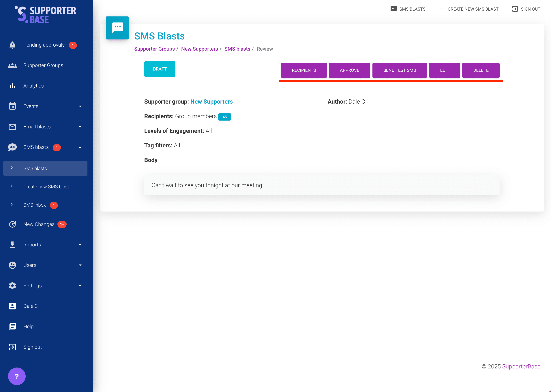
Task: Click the Settings gear icon
Action: pos(12,286)
